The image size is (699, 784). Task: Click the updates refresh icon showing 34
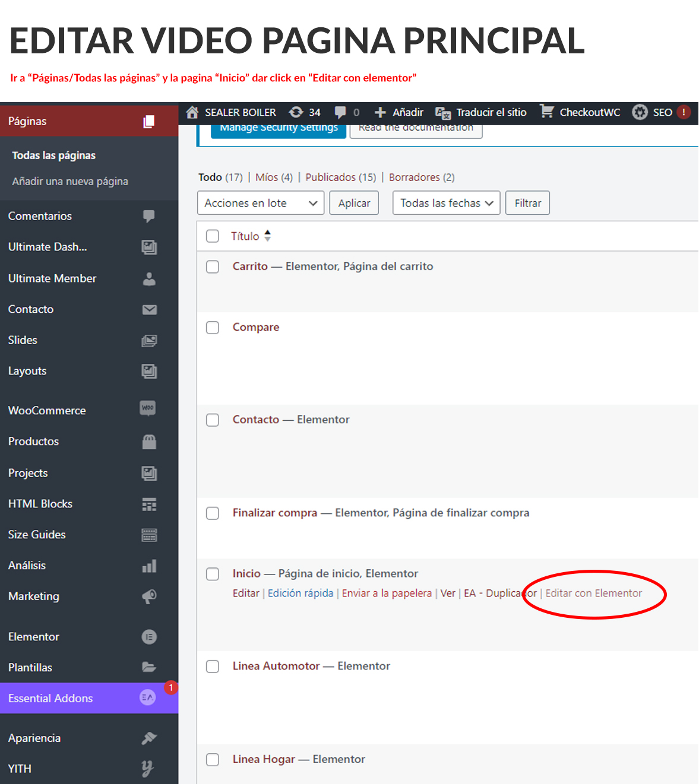coord(296,112)
